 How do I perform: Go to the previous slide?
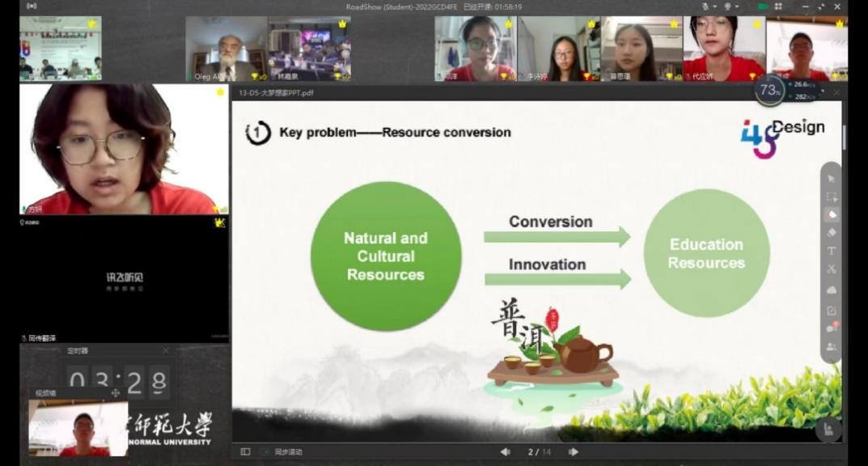[x=506, y=452]
